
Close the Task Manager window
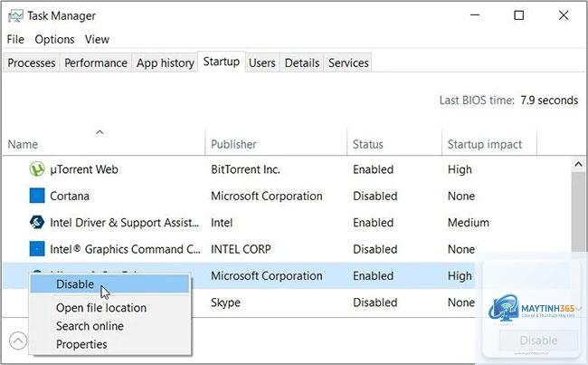pyautogui.click(x=564, y=15)
